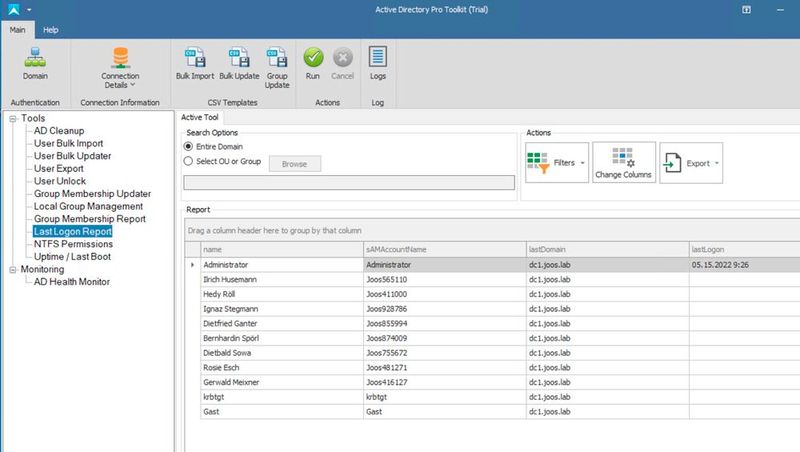Open AD Cleanup tool in tree
Viewport: 800px width, 452px height.
pos(59,131)
